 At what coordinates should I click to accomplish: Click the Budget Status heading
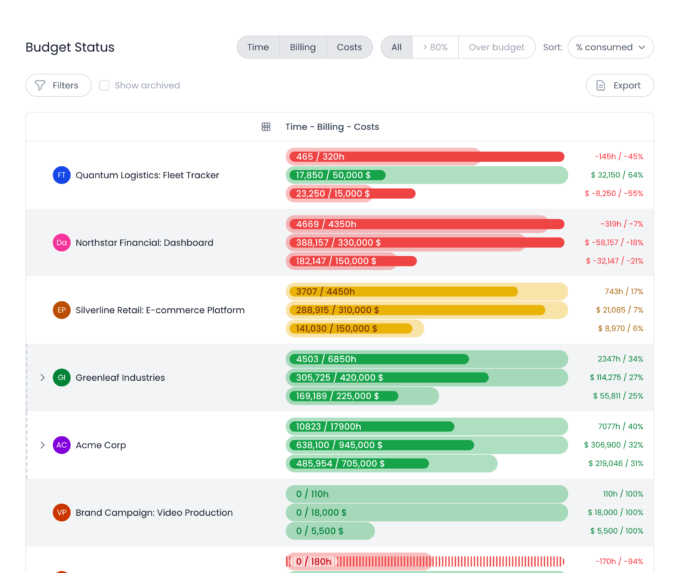point(70,47)
